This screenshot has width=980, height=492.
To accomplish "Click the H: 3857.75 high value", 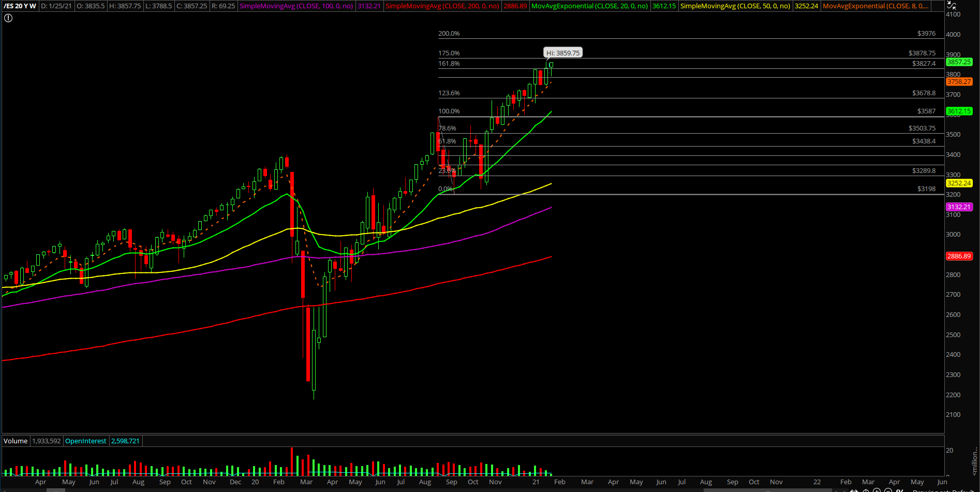I will [x=125, y=6].
